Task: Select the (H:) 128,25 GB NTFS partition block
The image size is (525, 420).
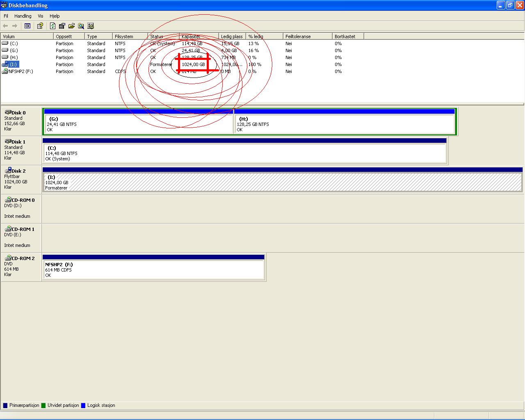Action: [345, 121]
